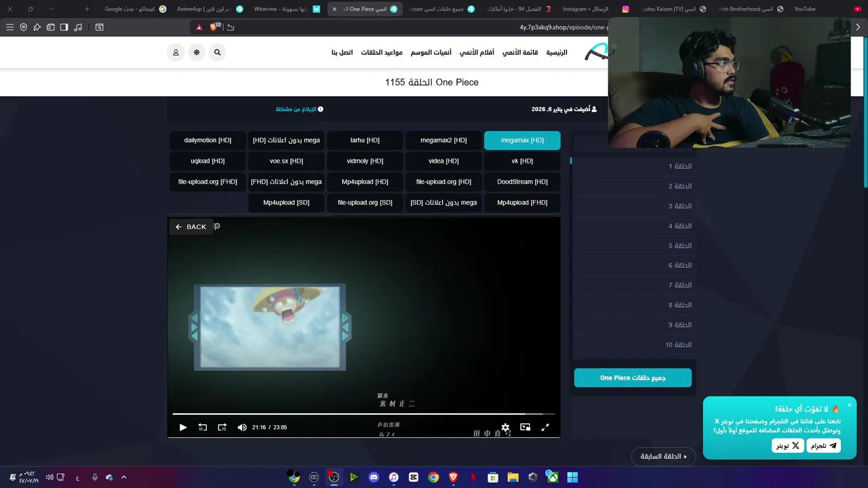Seek on the video progress bar
This screenshot has width=868, height=488.
click(x=363, y=413)
